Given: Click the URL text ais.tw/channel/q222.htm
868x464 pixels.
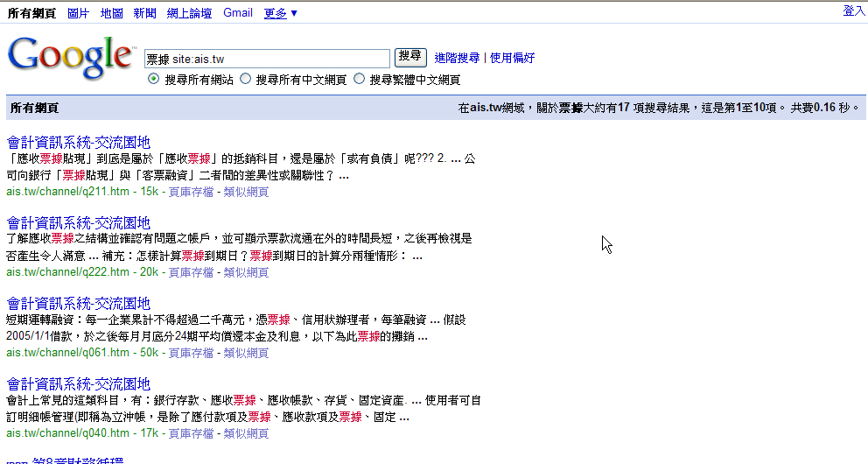Looking at the screenshot, I should (67, 272).
